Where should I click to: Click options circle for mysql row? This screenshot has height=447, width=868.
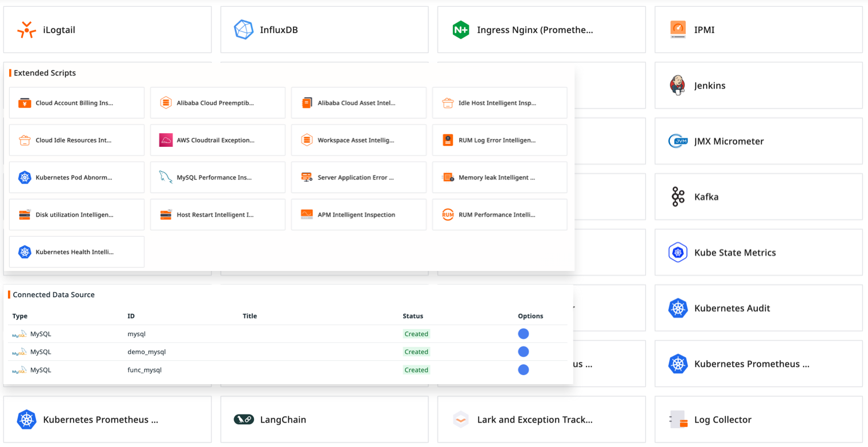tap(523, 334)
